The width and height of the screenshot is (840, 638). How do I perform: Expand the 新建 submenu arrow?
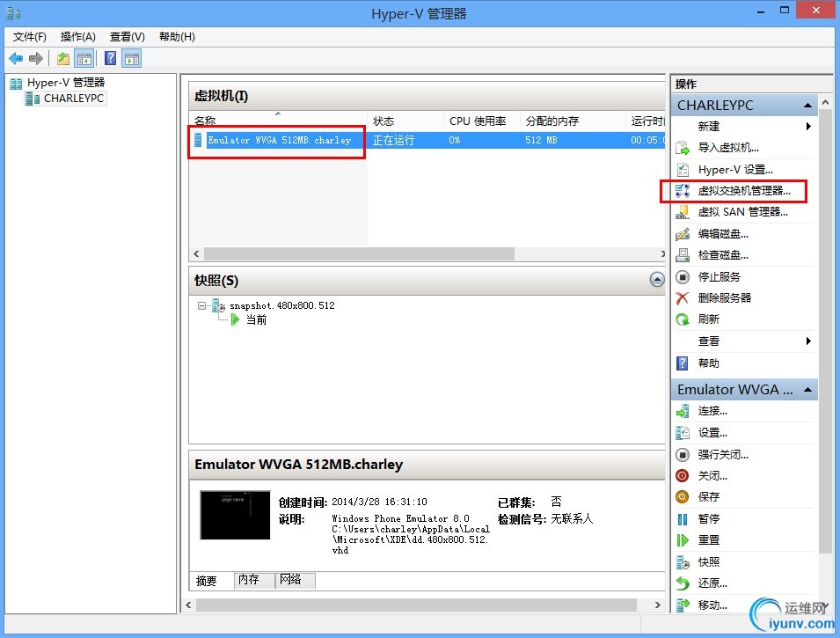[x=808, y=127]
